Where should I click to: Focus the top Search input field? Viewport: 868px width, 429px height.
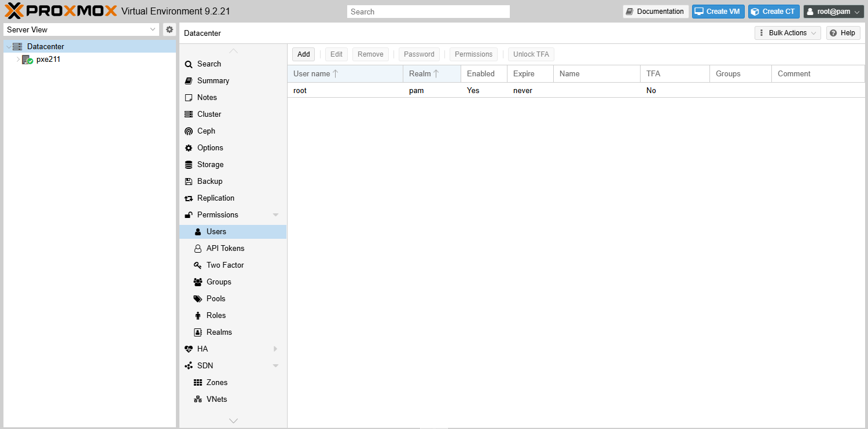(428, 12)
